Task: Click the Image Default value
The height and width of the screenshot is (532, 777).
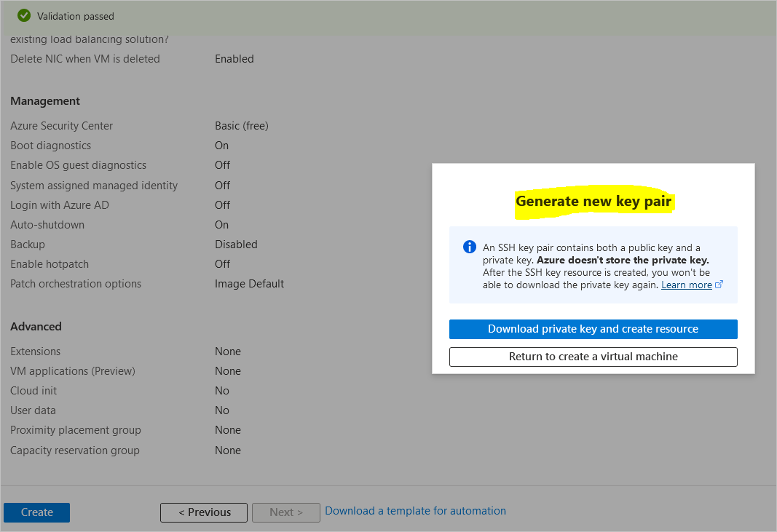Action: click(249, 284)
